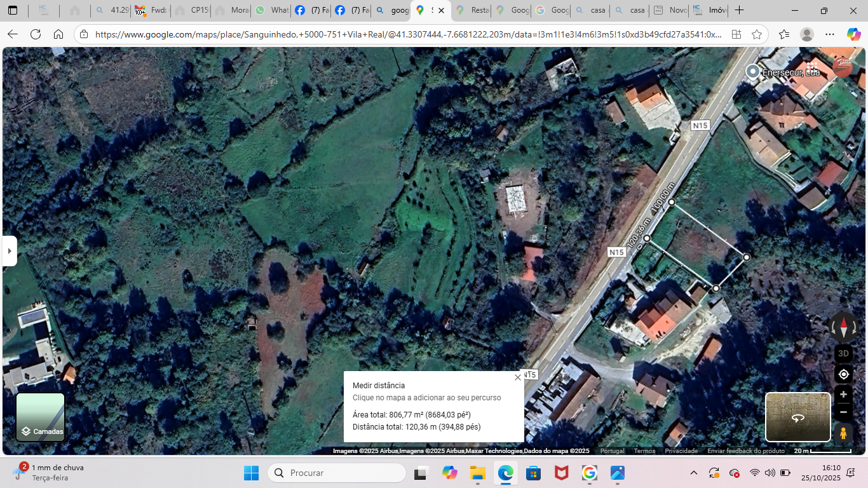
Task: Switch to the WhatsApp browser tab
Action: point(271,11)
